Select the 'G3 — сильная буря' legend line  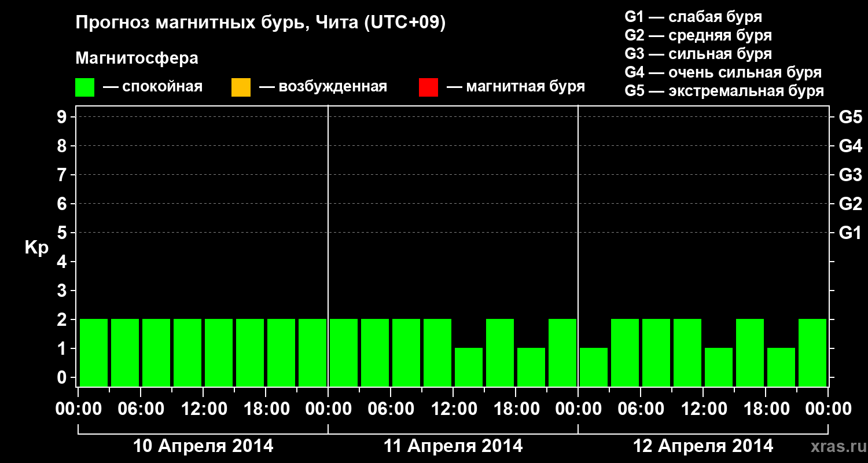[698, 54]
